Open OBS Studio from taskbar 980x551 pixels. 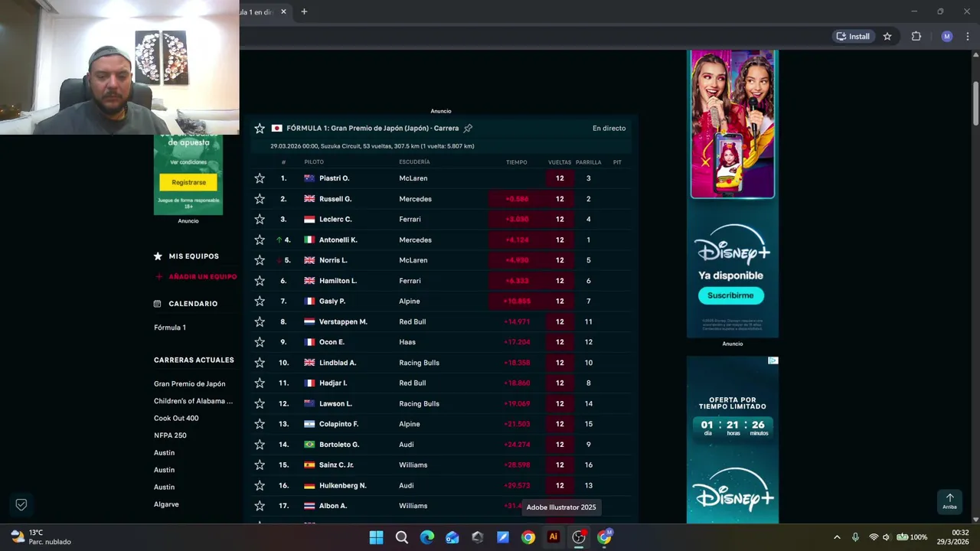579,537
